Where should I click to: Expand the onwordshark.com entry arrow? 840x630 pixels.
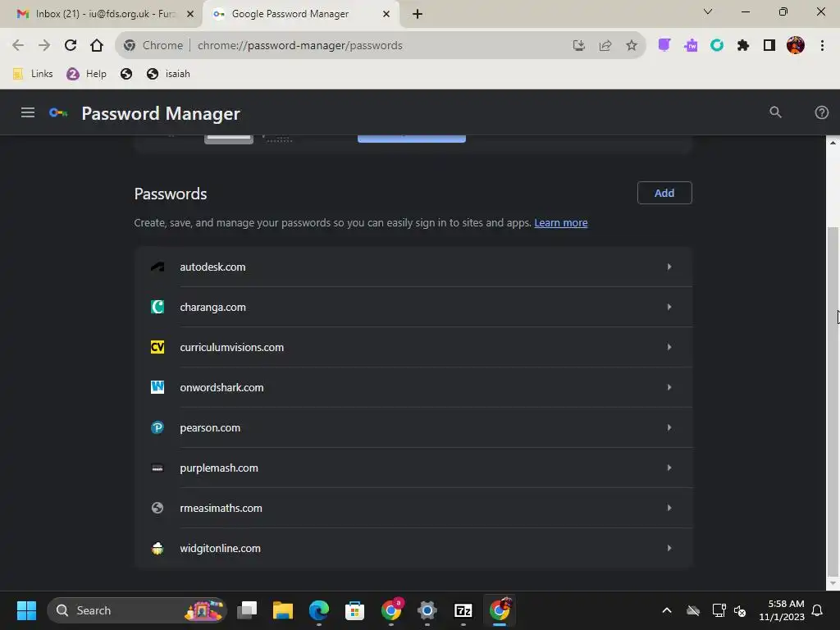[x=669, y=387]
